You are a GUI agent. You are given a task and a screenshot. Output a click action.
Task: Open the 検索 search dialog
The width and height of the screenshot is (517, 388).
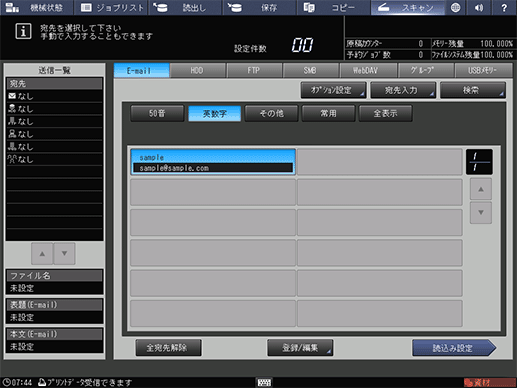click(473, 90)
